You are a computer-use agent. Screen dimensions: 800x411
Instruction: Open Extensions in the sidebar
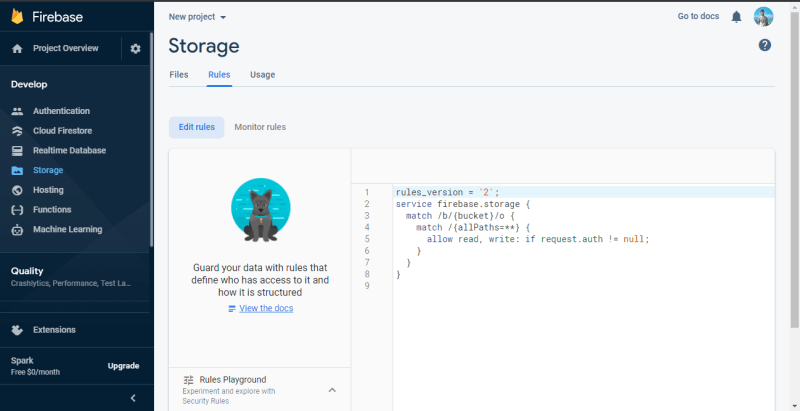54,330
